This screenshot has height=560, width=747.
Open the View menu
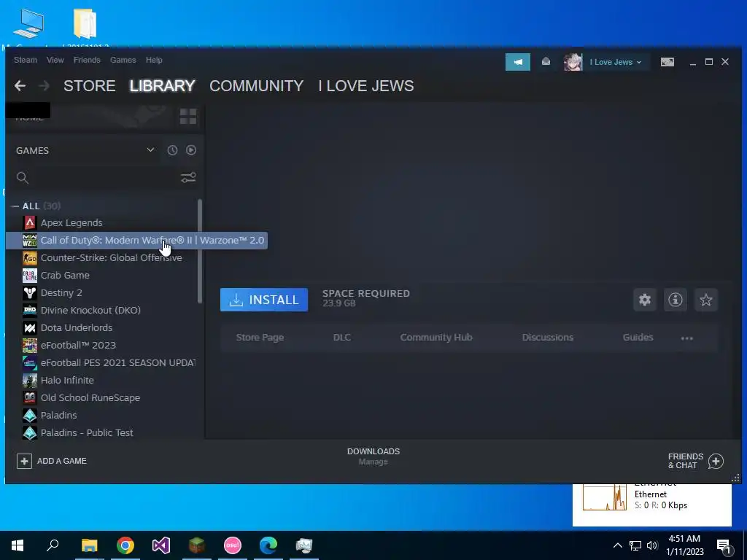pyautogui.click(x=55, y=60)
